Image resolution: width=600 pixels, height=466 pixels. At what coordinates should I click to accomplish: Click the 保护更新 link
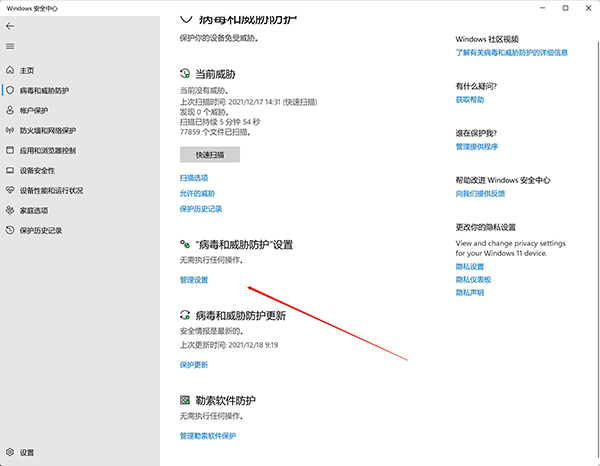coord(194,365)
